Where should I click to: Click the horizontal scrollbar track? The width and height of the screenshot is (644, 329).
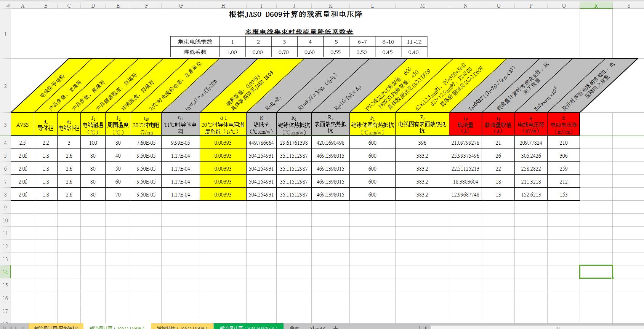[x=533, y=327]
